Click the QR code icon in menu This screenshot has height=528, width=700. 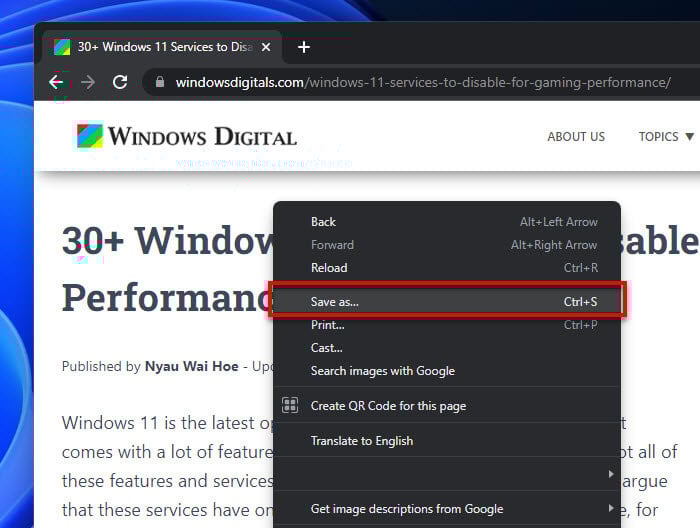click(290, 406)
